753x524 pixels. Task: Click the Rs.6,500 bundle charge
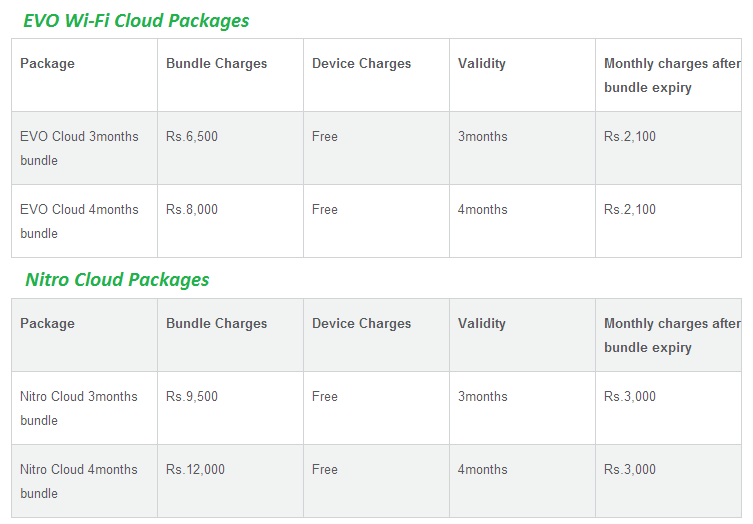[x=192, y=137]
